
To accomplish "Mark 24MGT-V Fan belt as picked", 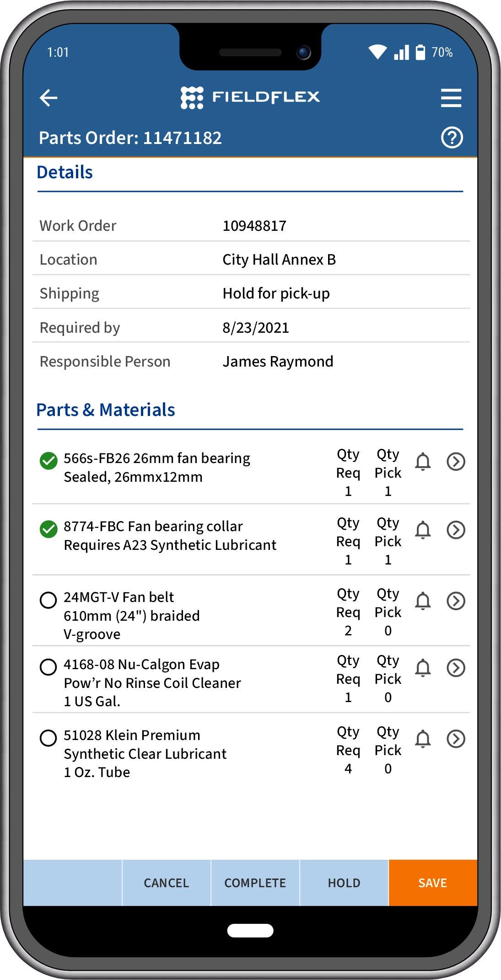I will coord(48,600).
